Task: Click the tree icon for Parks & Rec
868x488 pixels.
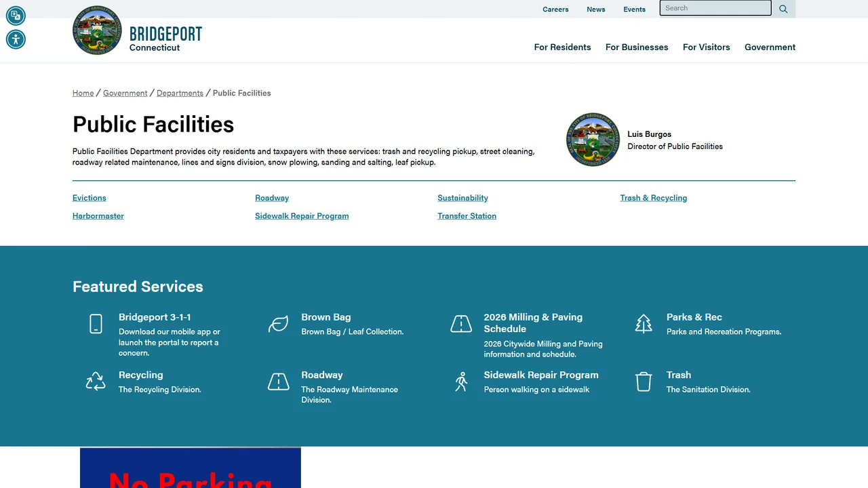Action: [x=644, y=324]
